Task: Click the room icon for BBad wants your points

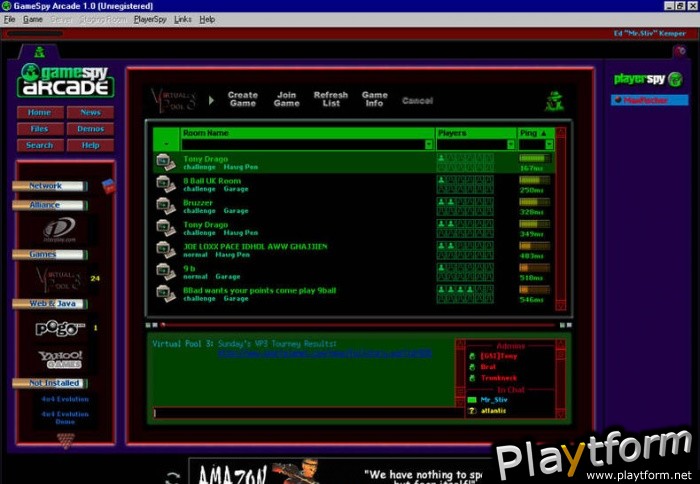Action: [166, 293]
